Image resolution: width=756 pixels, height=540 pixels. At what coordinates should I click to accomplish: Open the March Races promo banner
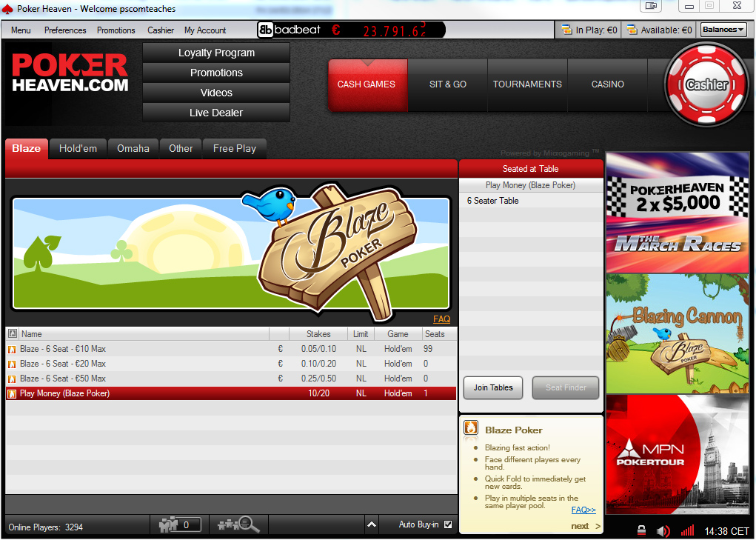tap(678, 212)
